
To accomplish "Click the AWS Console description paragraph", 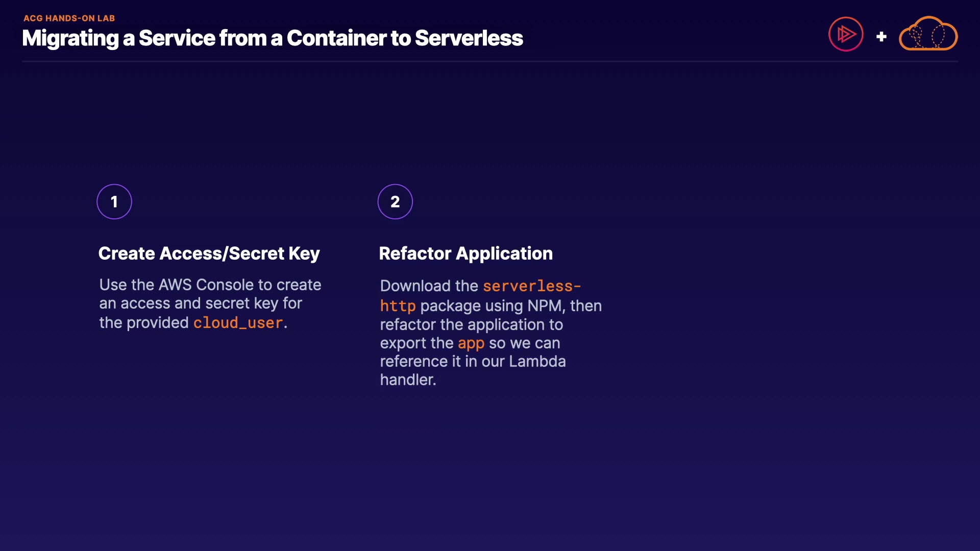I will point(210,304).
